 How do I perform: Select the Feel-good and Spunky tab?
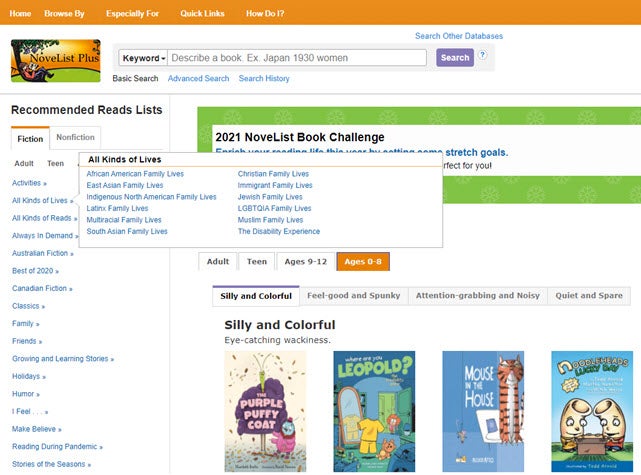click(353, 296)
